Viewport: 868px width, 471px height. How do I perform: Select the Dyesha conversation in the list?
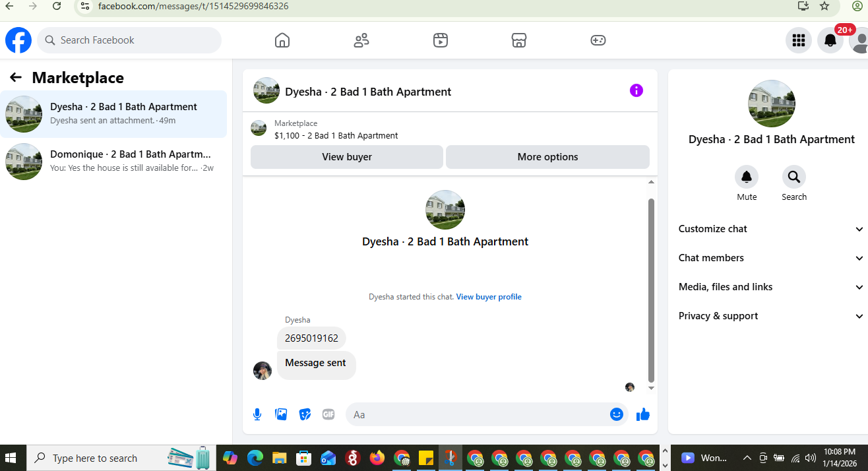click(x=113, y=114)
